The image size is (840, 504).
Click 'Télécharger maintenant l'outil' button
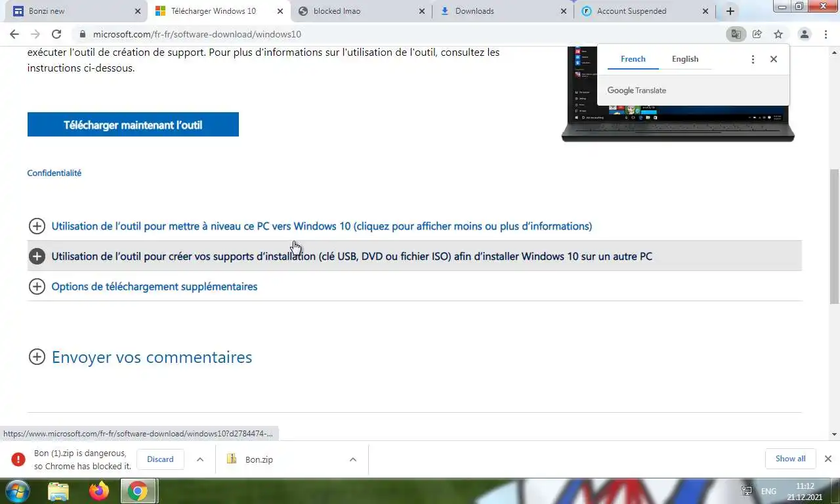tap(133, 125)
